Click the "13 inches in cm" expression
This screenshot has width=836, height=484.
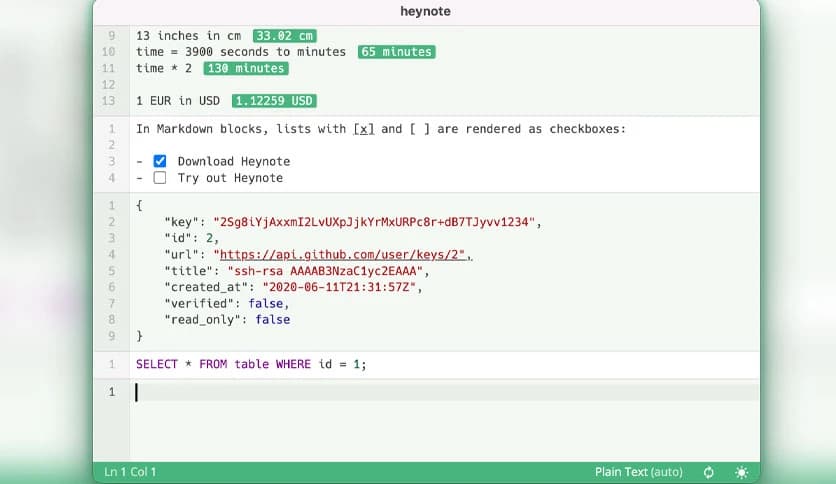pyautogui.click(x=188, y=36)
